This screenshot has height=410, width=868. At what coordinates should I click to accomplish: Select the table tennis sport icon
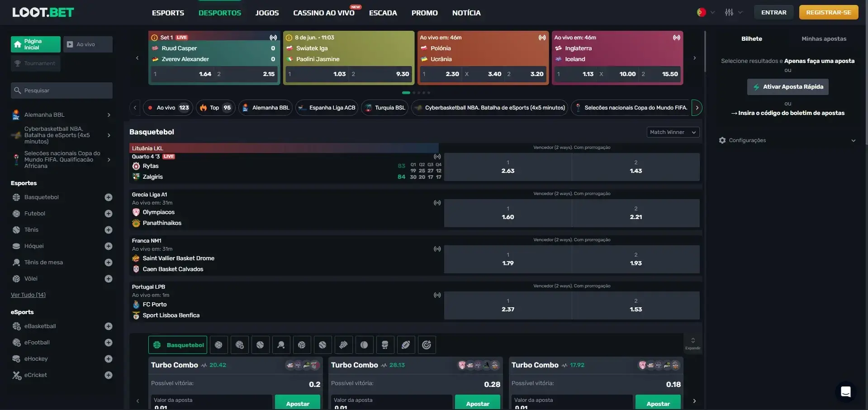pos(281,344)
